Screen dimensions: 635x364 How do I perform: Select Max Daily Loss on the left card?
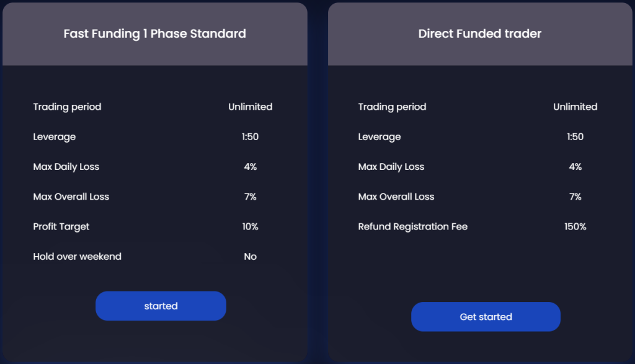point(66,167)
